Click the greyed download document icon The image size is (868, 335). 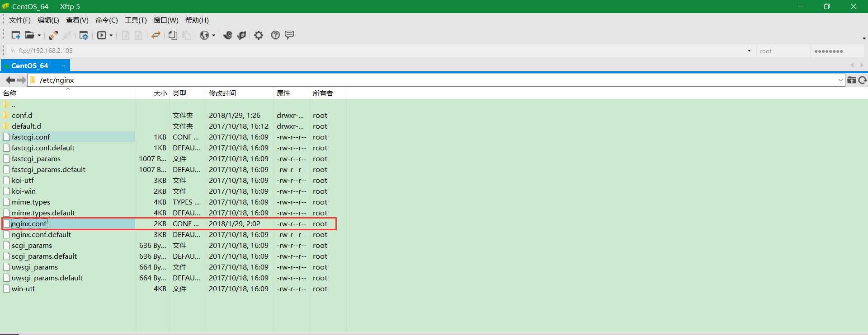pos(139,35)
